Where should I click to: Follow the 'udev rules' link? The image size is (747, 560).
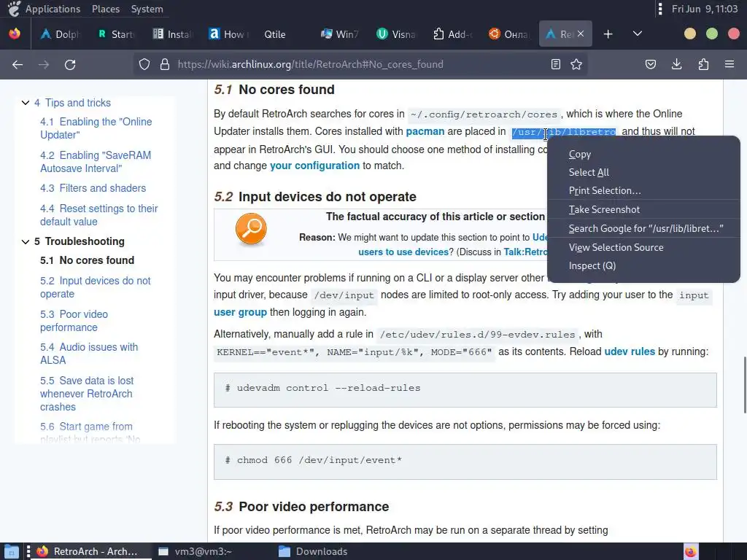coord(630,351)
